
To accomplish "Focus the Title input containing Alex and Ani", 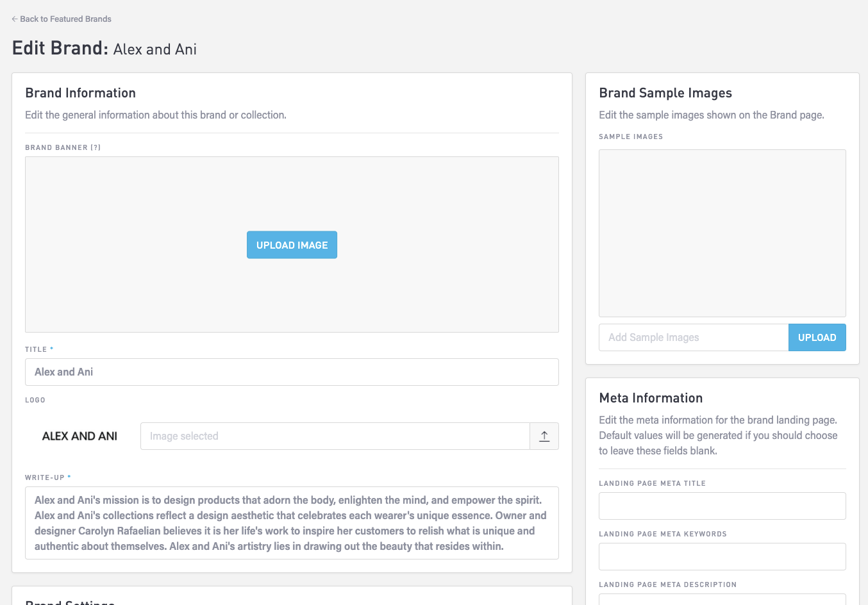I will [x=292, y=372].
